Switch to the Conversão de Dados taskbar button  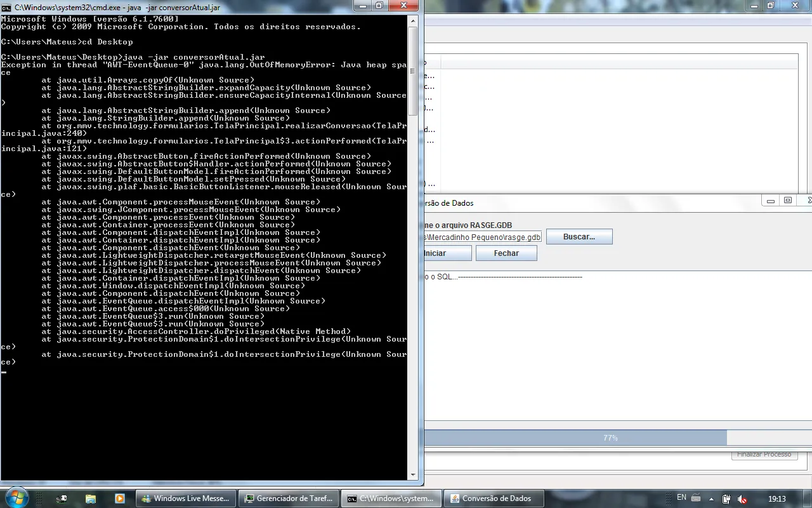tap(494, 498)
